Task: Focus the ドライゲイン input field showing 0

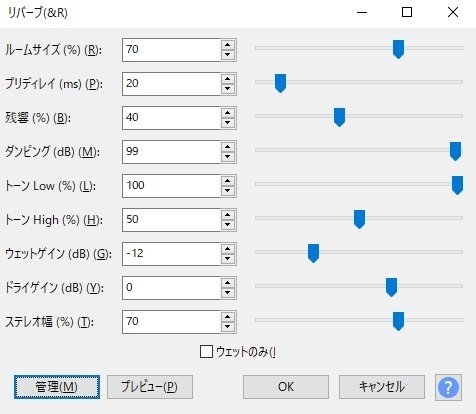Action: click(171, 288)
